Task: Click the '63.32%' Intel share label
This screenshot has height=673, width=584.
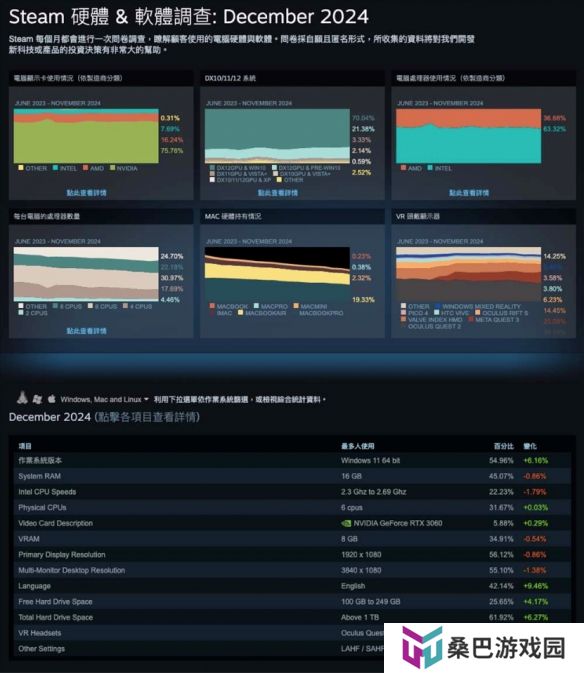Action: coord(554,129)
